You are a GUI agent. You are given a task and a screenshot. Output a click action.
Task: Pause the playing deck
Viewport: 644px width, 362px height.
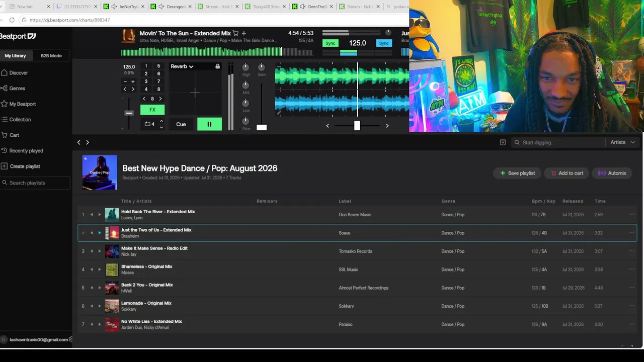coord(209,124)
